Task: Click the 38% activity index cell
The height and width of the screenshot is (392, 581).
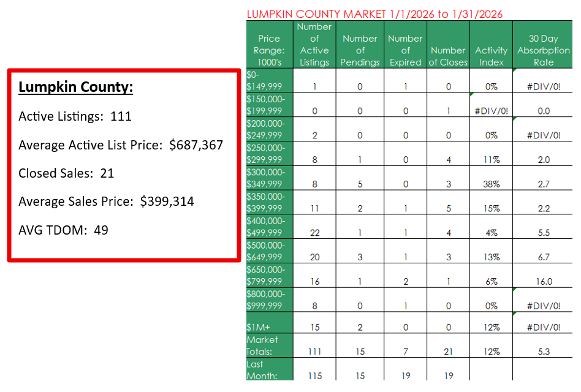Action: (491, 184)
